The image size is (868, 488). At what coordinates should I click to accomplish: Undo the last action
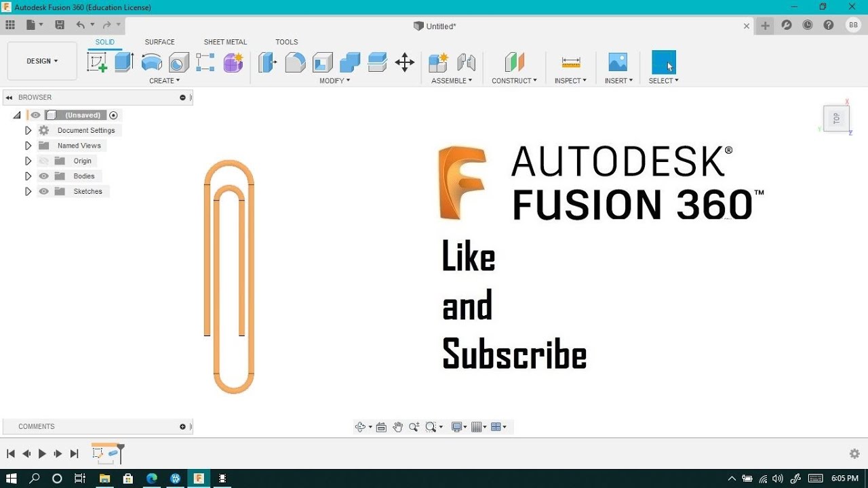pos(81,25)
